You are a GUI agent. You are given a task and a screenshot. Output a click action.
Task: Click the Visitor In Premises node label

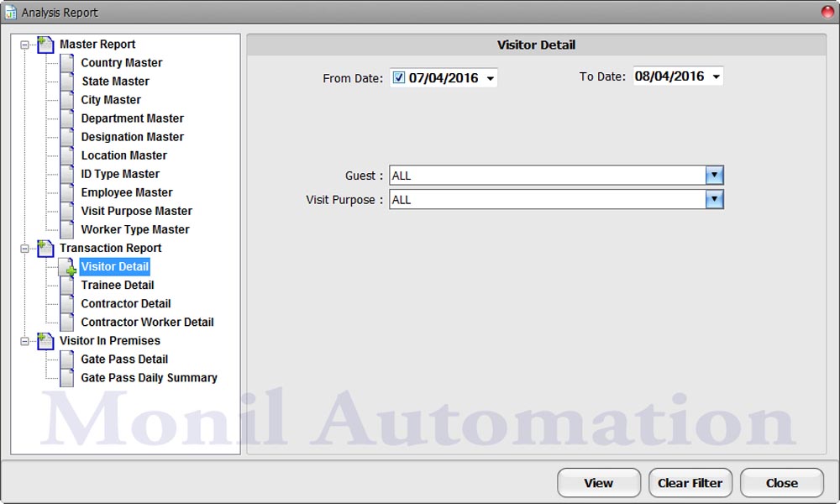pos(110,341)
